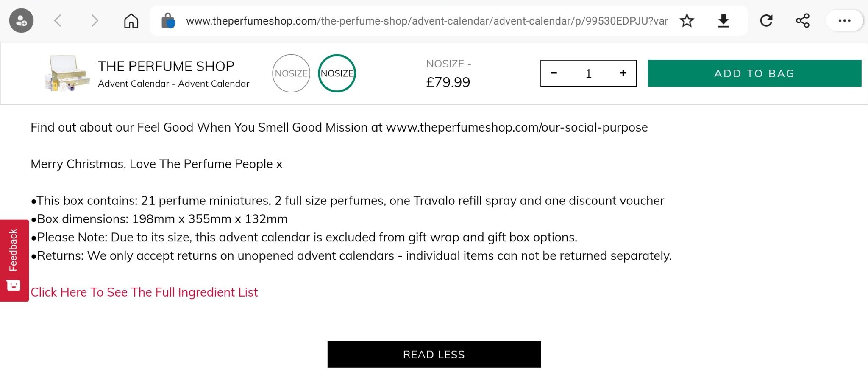Screen dimensions: 868x378
Task: Open the downloads icon
Action: tap(723, 20)
